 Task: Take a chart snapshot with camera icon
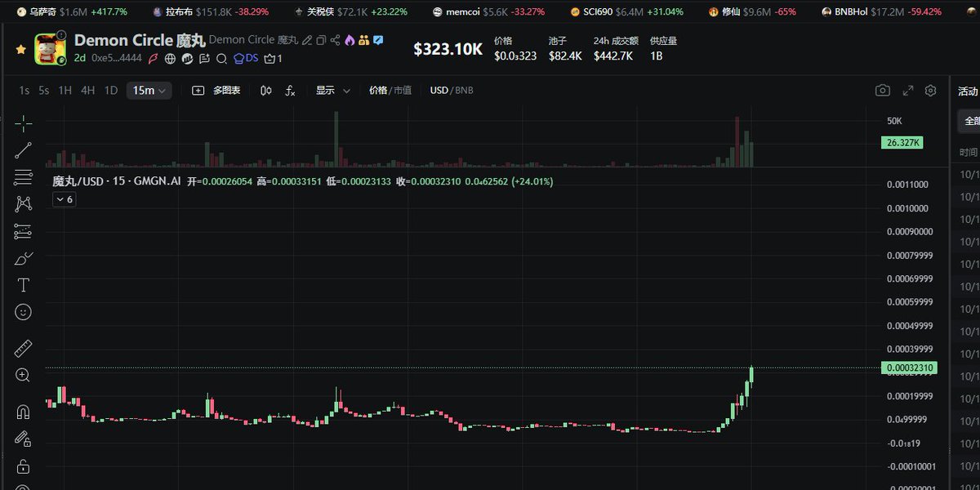coord(882,91)
